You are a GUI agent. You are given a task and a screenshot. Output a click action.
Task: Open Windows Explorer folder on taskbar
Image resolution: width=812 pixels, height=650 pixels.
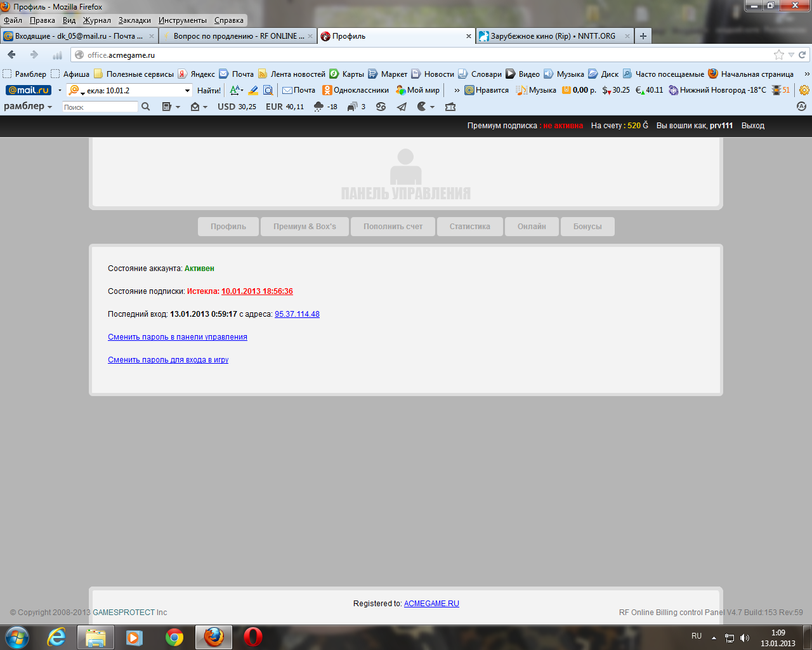pos(96,637)
